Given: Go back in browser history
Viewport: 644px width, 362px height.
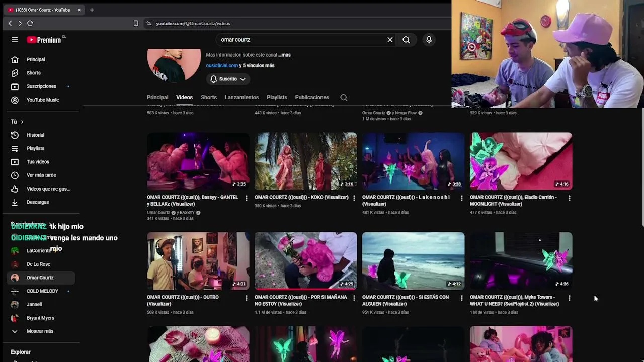Looking at the screenshot, I should [10, 23].
